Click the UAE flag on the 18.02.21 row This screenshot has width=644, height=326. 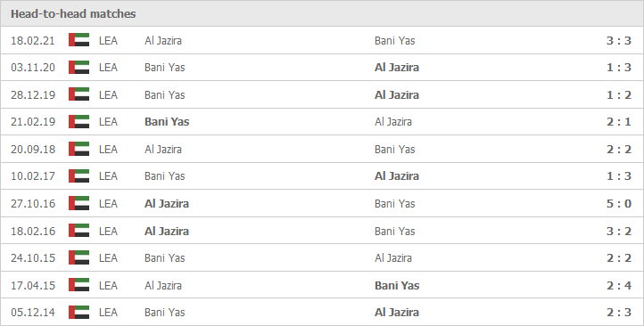[78, 40]
